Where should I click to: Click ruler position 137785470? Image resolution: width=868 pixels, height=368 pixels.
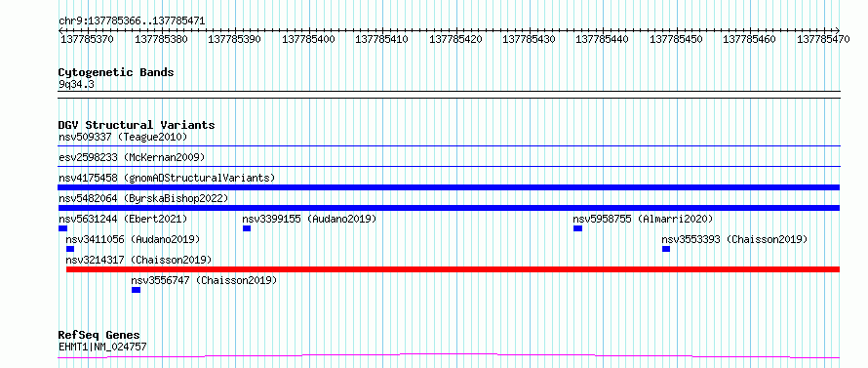[823, 39]
